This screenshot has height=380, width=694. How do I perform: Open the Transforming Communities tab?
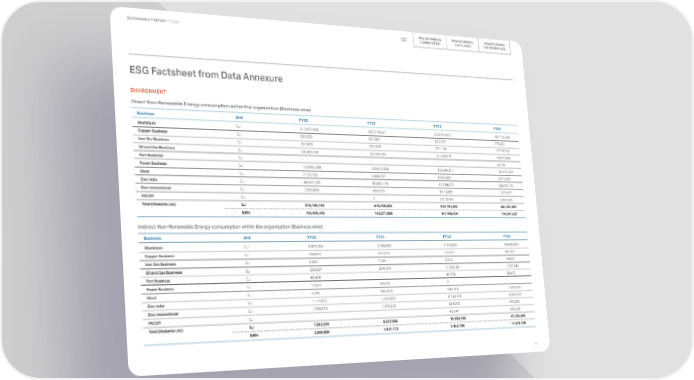click(x=429, y=41)
